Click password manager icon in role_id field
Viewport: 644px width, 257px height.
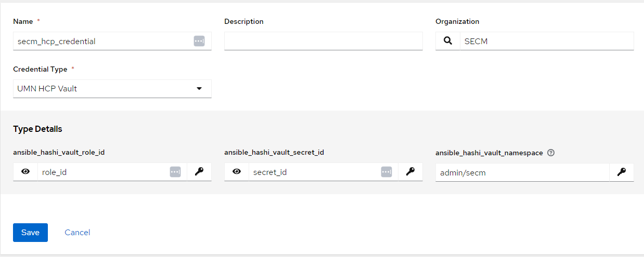175,172
